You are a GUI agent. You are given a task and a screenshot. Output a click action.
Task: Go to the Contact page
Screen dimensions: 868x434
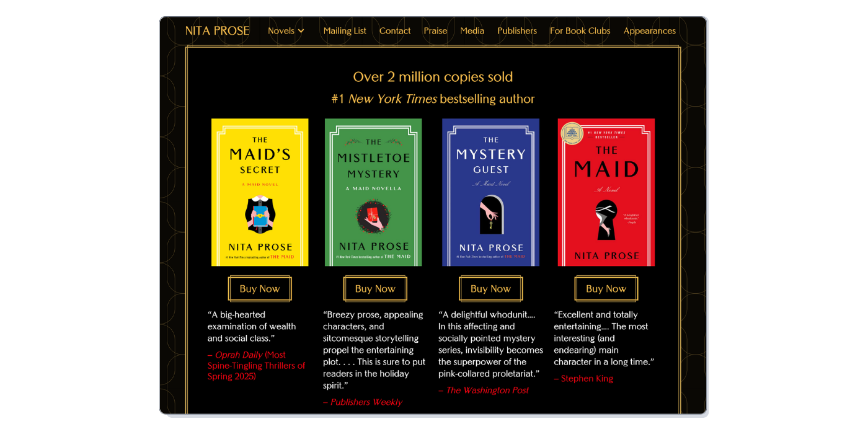pyautogui.click(x=395, y=31)
